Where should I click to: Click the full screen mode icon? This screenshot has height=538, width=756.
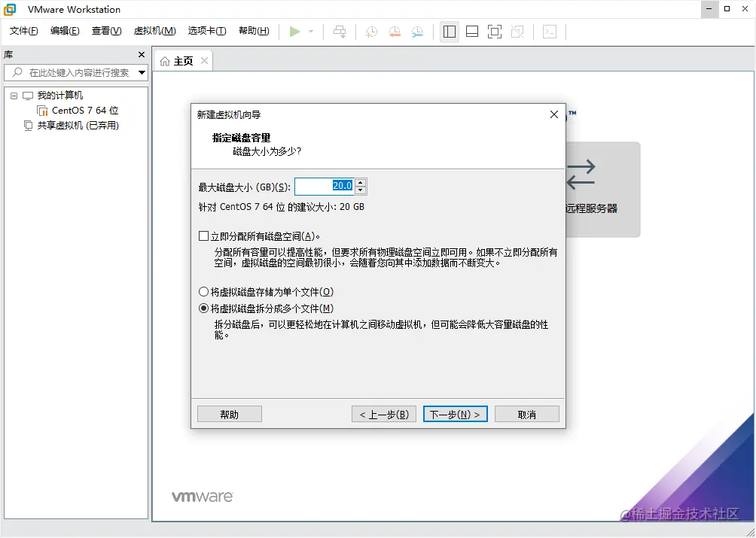[x=495, y=32]
